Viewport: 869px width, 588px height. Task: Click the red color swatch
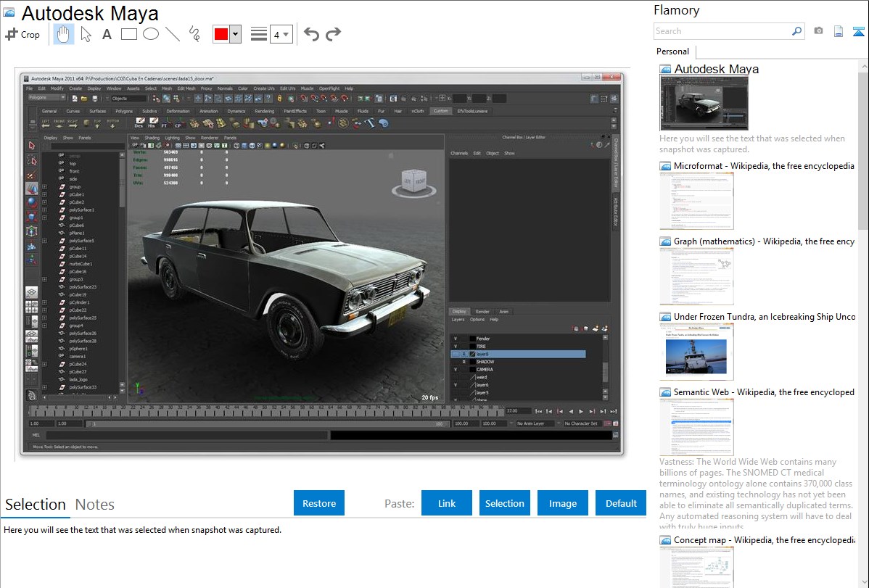[221, 34]
